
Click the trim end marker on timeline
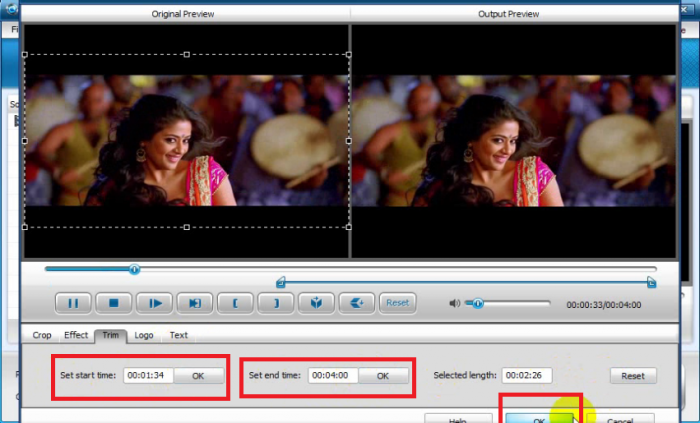click(x=651, y=282)
